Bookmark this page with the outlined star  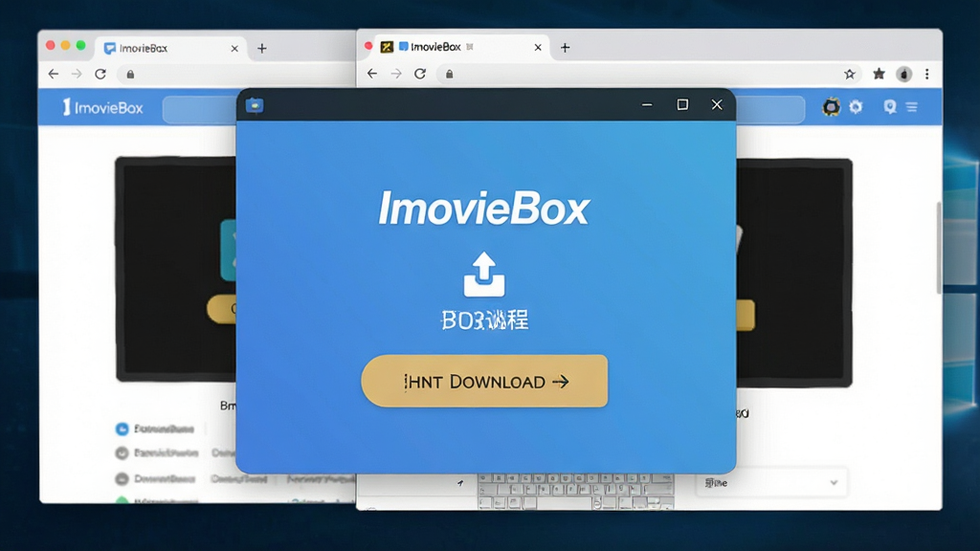coord(850,75)
